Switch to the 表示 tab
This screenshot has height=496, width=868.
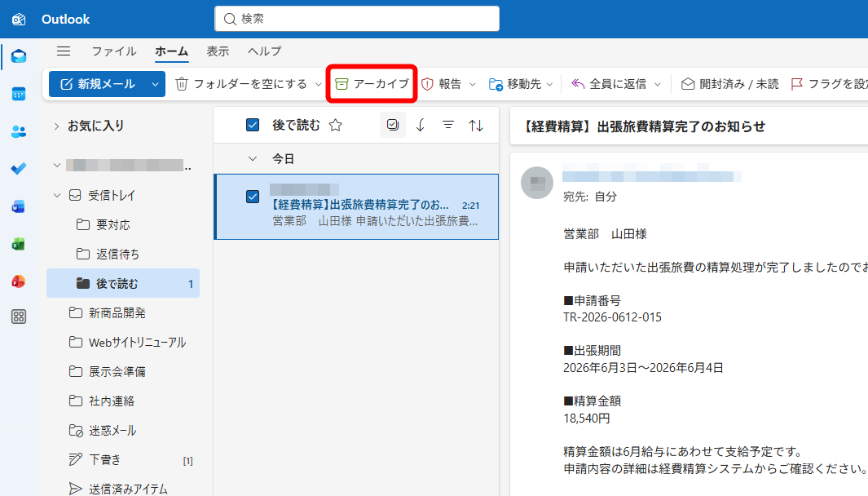pyautogui.click(x=218, y=51)
